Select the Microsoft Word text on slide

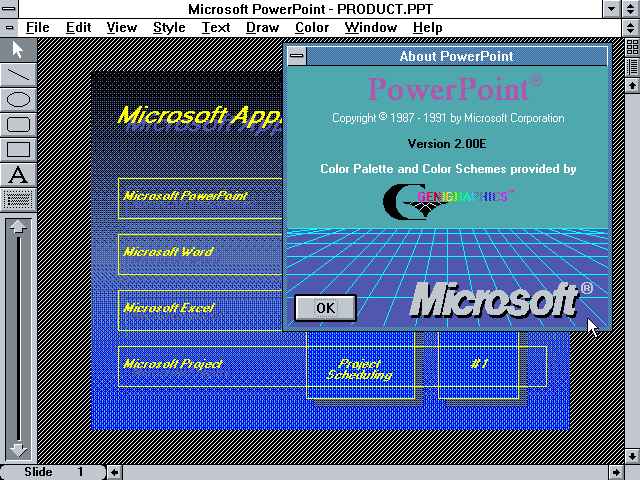169,252
